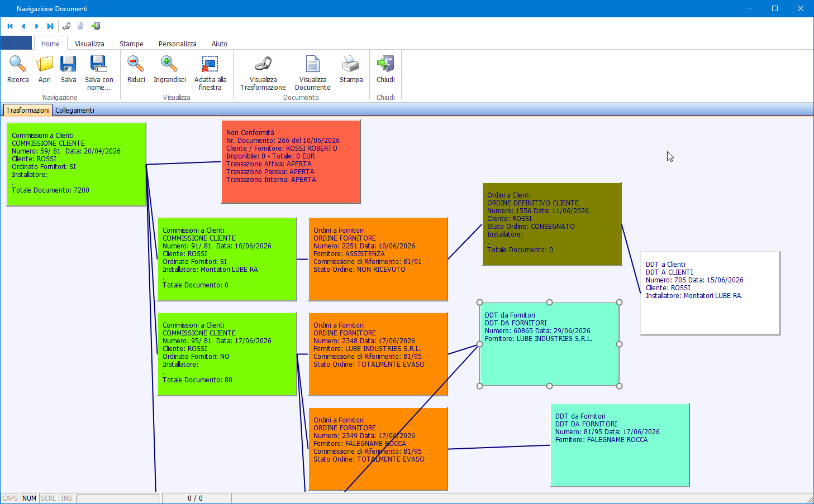Click Salva con nome button

pyautogui.click(x=99, y=73)
